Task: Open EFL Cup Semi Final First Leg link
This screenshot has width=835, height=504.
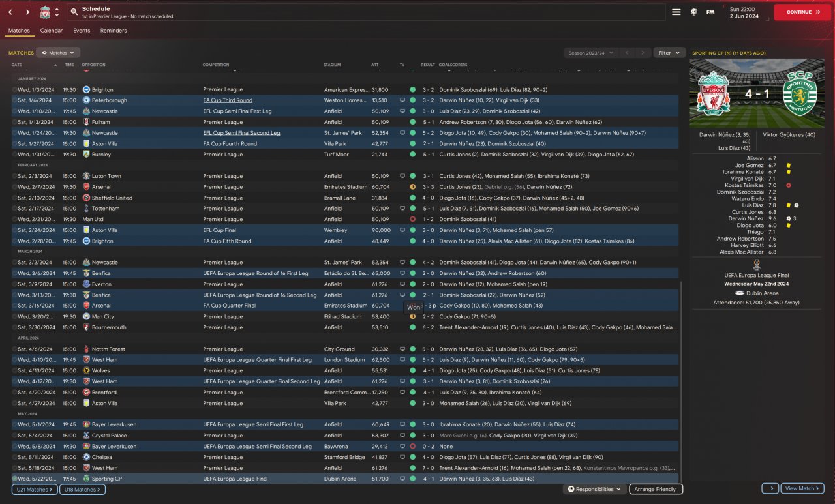Action: [238, 111]
